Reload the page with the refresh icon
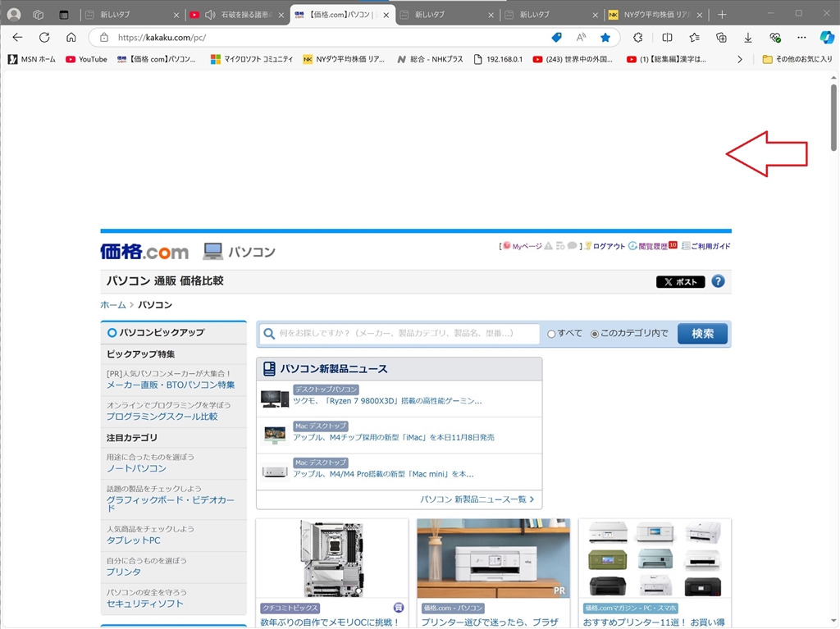Image resolution: width=840 pixels, height=629 pixels. click(44, 38)
